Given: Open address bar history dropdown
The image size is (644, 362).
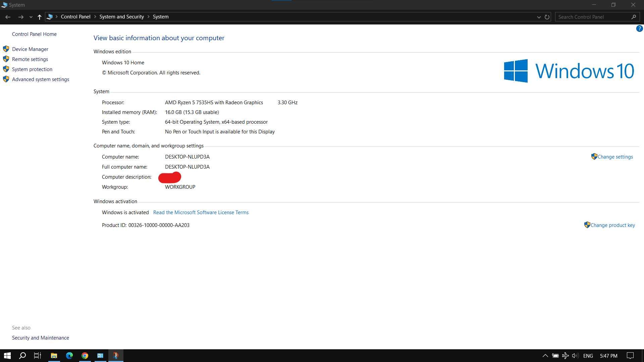Looking at the screenshot, I should [x=539, y=17].
